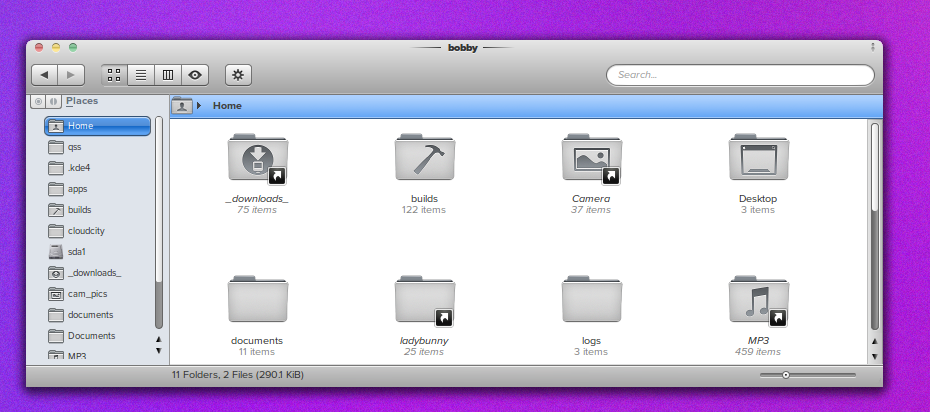Viewport: 930px width, 412px height.
Task: Switch to details list view
Action: click(x=141, y=75)
